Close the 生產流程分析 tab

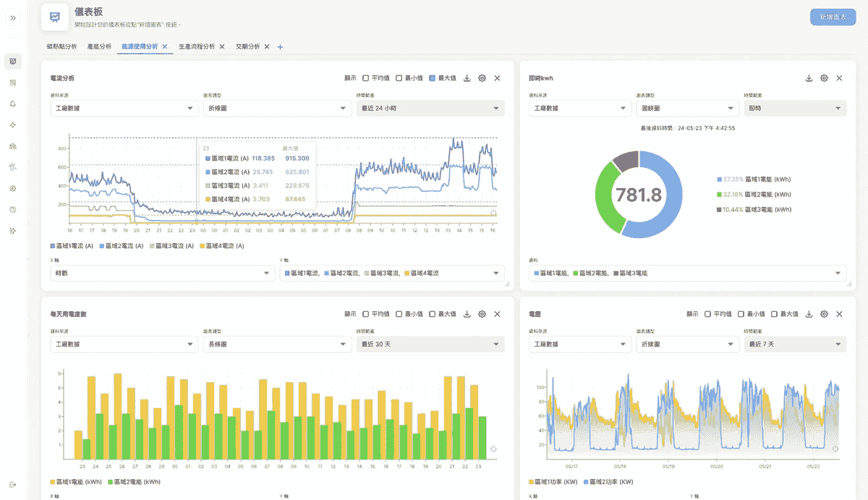(x=222, y=46)
